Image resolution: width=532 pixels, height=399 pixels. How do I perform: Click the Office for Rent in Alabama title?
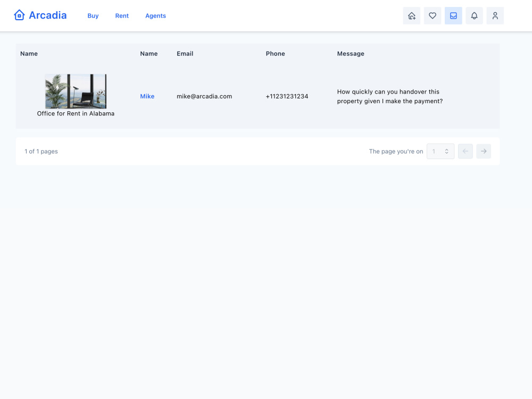76,114
